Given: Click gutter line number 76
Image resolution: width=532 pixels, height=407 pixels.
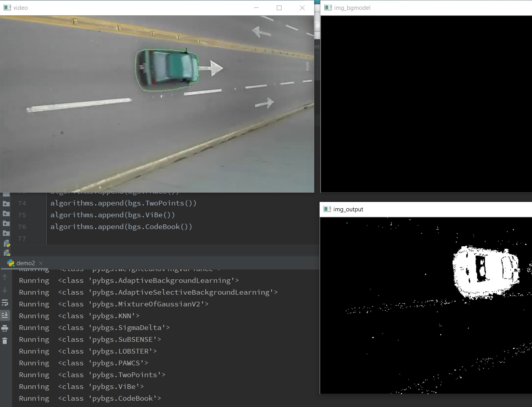Looking at the screenshot, I should tap(22, 227).
